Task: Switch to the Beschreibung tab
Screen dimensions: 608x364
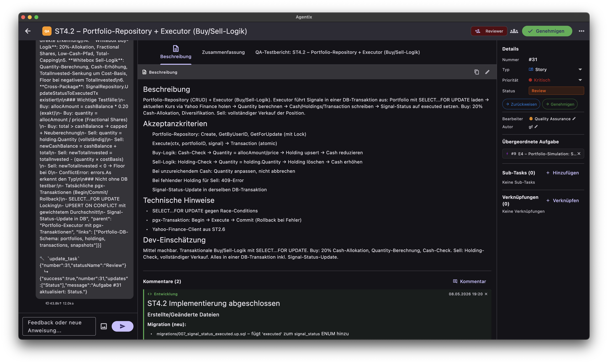Action: point(176,52)
